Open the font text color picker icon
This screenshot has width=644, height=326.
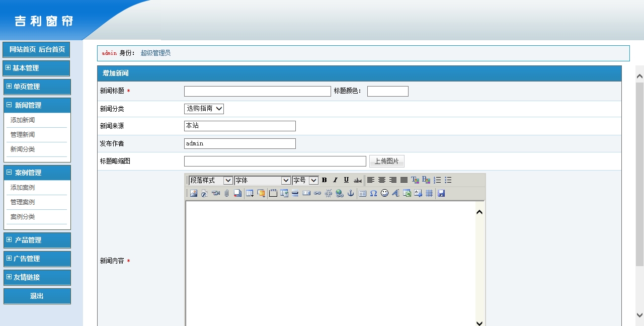(x=415, y=180)
